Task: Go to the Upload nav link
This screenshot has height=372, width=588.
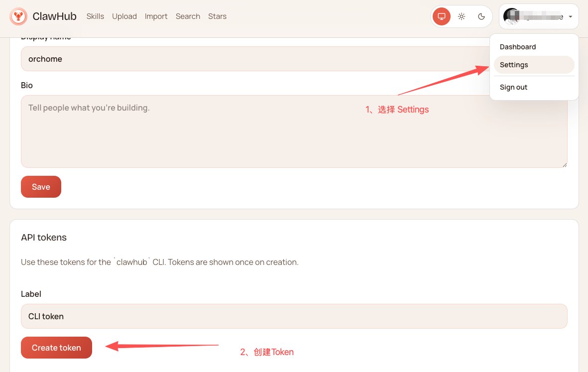Action: click(124, 16)
